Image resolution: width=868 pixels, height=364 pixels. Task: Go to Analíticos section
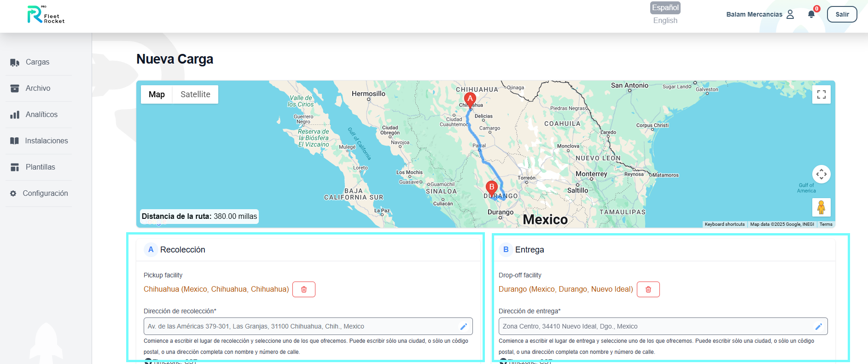[x=41, y=115]
